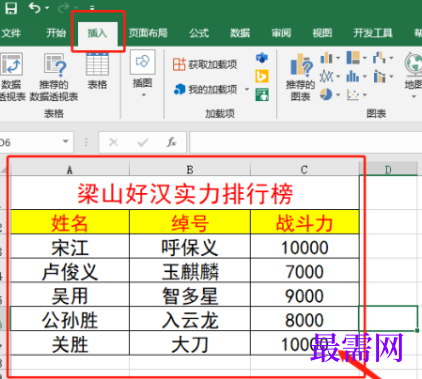The height and width of the screenshot is (379, 422).
Task: Click the People Graph add-in icon
Action: pos(262,95)
